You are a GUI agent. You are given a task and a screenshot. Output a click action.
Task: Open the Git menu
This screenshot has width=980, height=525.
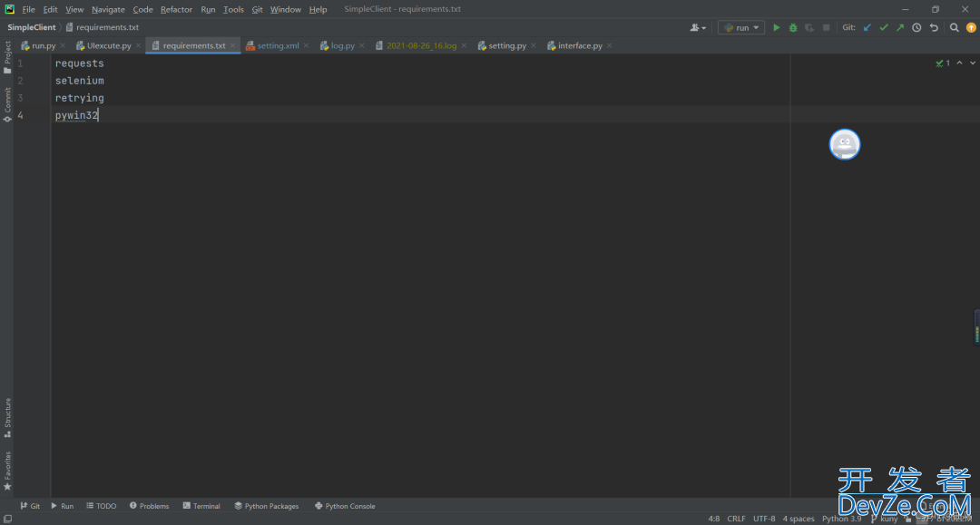click(x=257, y=9)
